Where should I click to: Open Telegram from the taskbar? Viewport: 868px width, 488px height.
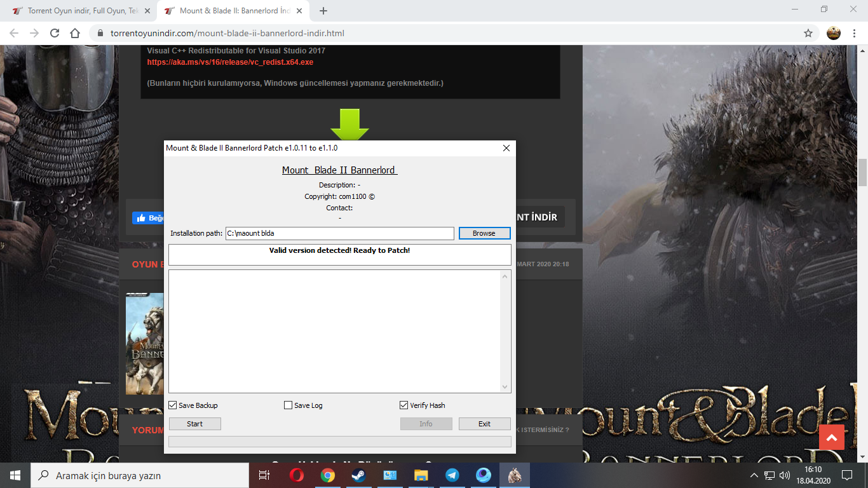[x=452, y=475]
